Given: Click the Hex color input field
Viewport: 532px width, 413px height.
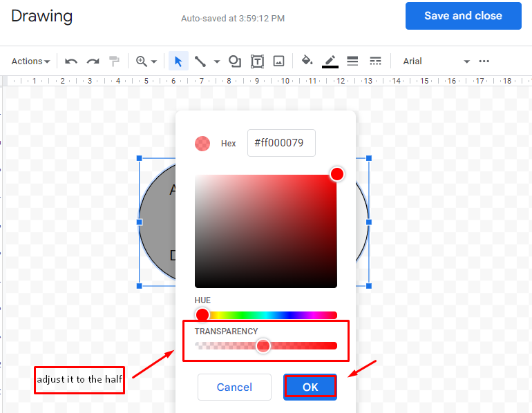Looking at the screenshot, I should (x=281, y=143).
